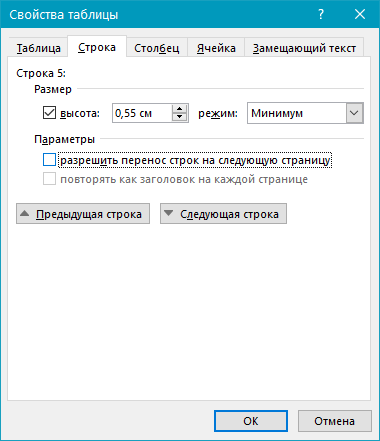Open the Замещающий текст tab

(x=304, y=48)
